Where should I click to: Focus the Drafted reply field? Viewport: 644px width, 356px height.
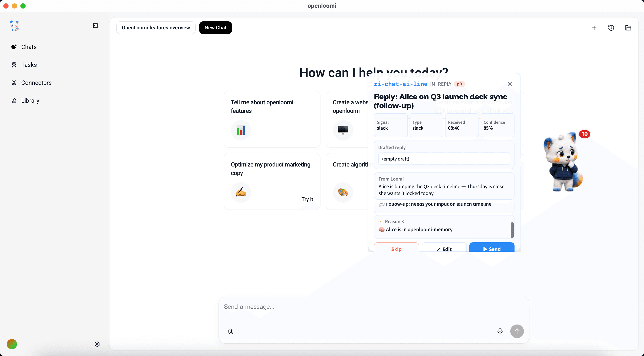pyautogui.click(x=444, y=159)
